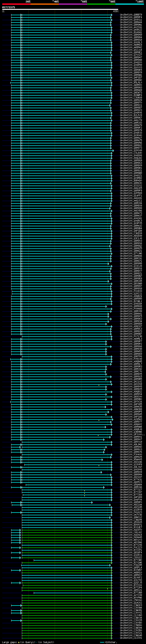This screenshot has width=146, height=644.
Task: Click the UniRef100_Q8MC89 label
Action: 131,311
